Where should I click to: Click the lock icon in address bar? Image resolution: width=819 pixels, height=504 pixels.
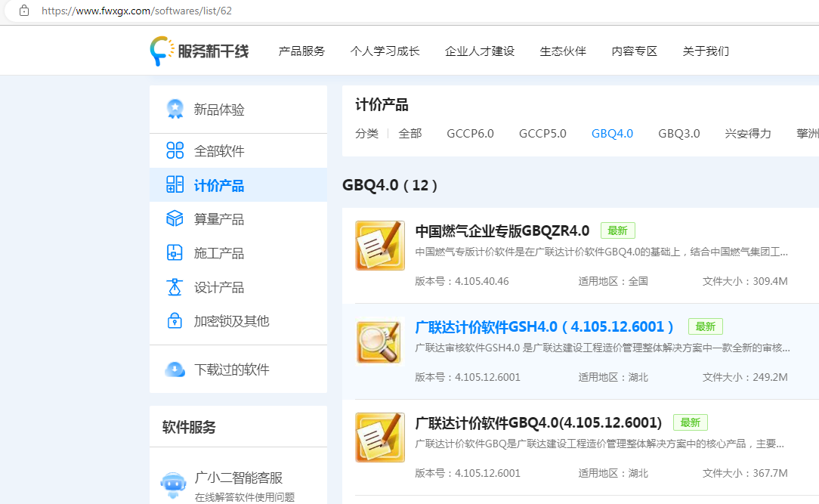click(x=24, y=11)
